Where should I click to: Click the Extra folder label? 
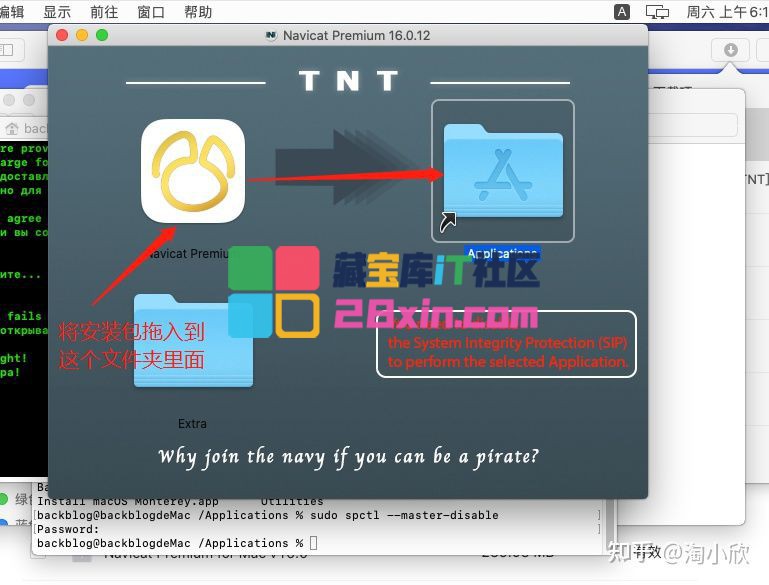(192, 424)
